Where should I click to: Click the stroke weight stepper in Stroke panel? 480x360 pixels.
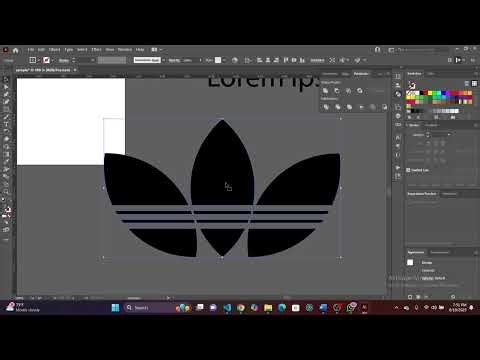point(428,135)
